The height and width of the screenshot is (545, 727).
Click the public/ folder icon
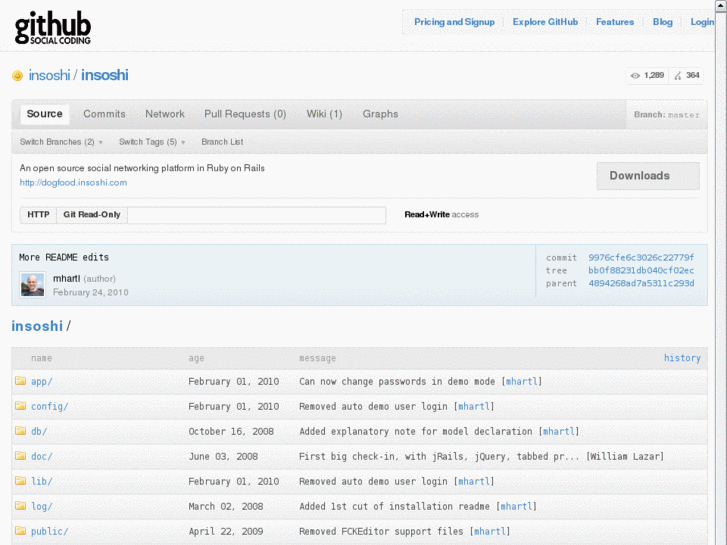pos(20,531)
